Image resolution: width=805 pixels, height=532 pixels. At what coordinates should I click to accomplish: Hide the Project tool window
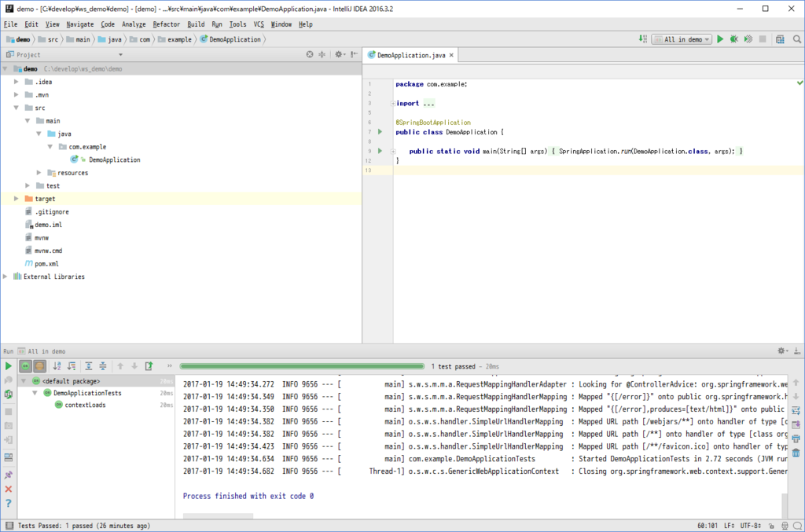pyautogui.click(x=355, y=54)
